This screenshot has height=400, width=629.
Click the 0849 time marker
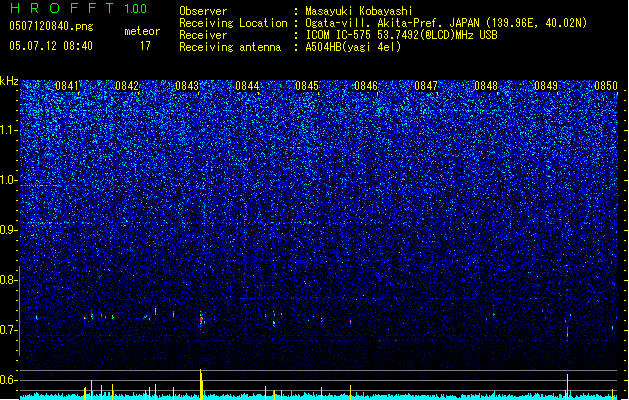point(546,86)
